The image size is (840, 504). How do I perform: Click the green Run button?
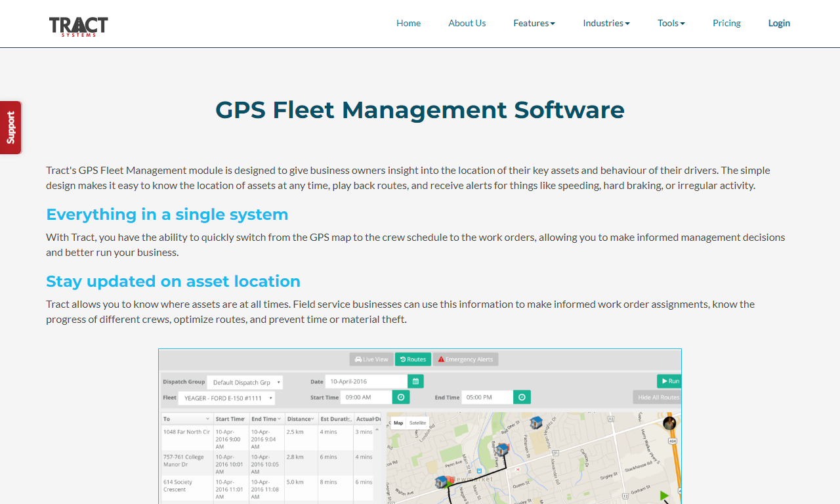pyautogui.click(x=669, y=381)
